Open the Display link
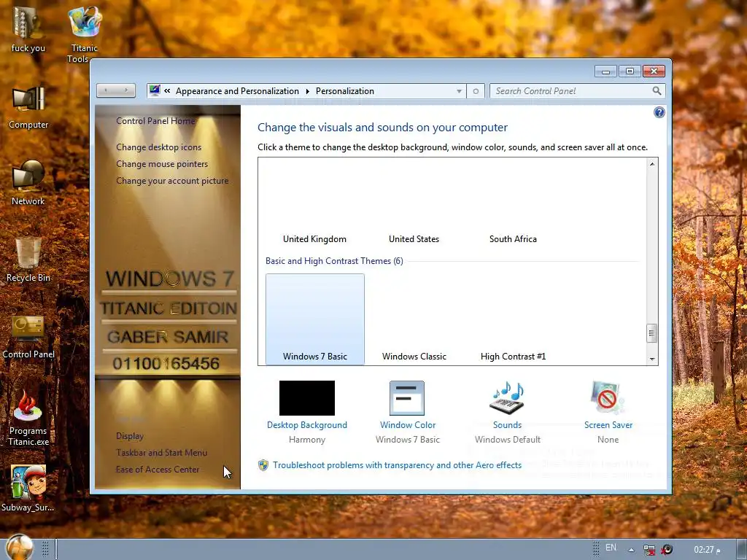Screen dimensions: 747x560 tap(130, 436)
